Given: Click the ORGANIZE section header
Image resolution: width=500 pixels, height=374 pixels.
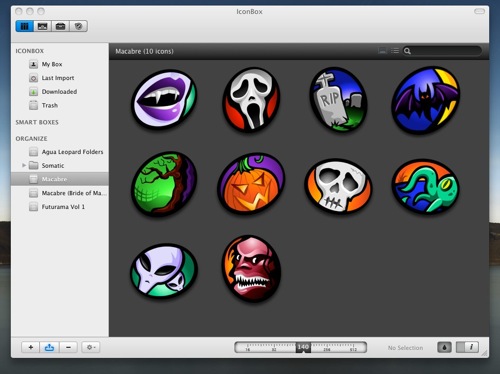Looking at the screenshot, I should pyautogui.click(x=31, y=138).
